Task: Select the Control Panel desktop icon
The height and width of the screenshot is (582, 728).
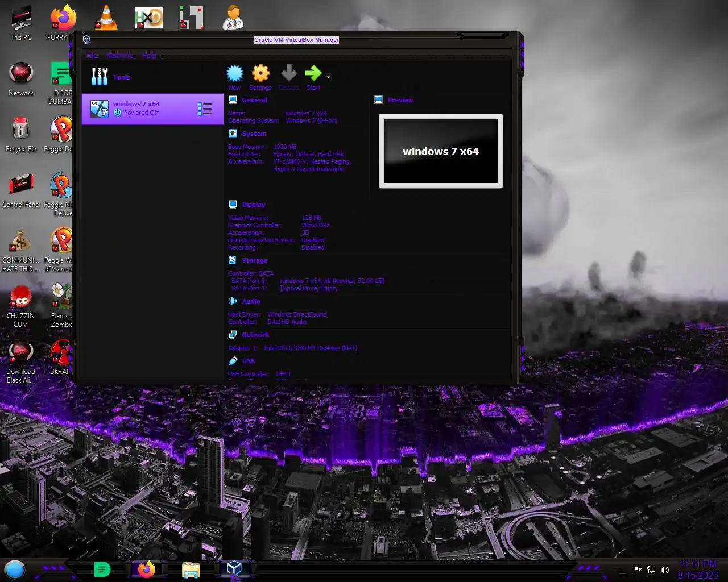Action: point(21,191)
